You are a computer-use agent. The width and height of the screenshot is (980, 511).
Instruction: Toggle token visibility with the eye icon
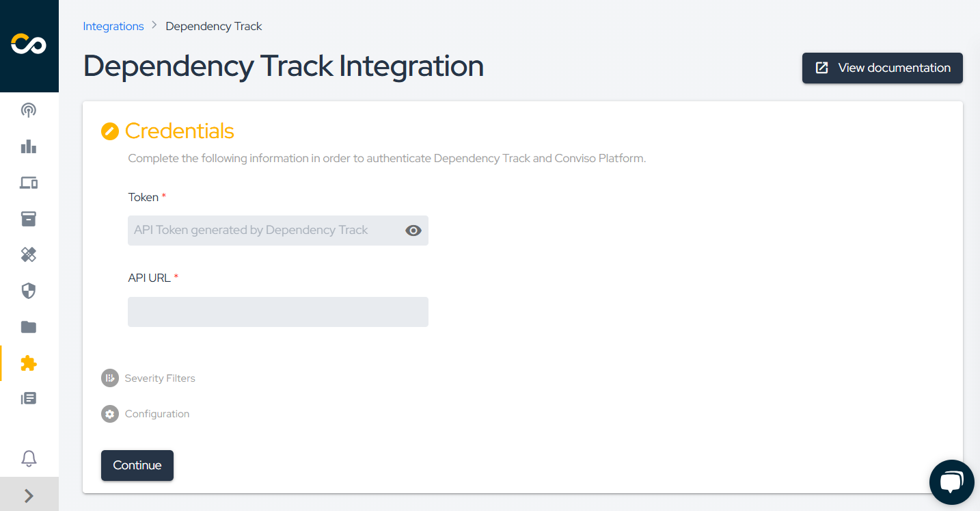click(x=413, y=231)
